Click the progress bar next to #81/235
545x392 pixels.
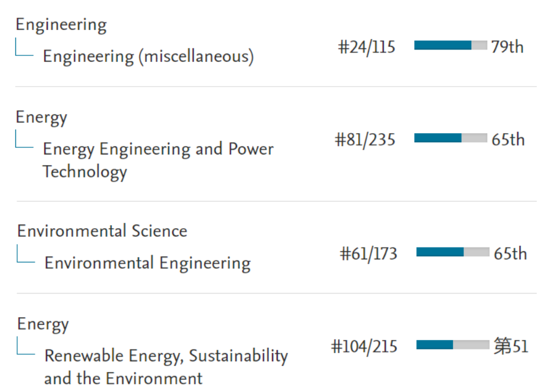(x=451, y=138)
